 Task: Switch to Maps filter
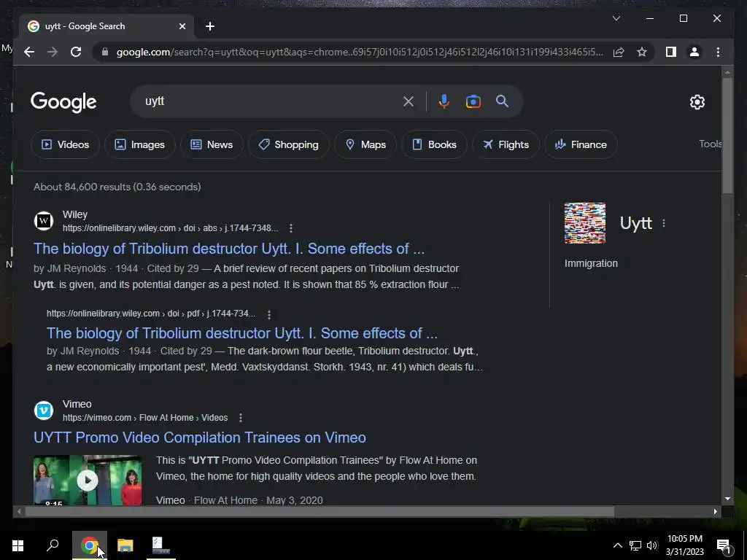(x=365, y=144)
